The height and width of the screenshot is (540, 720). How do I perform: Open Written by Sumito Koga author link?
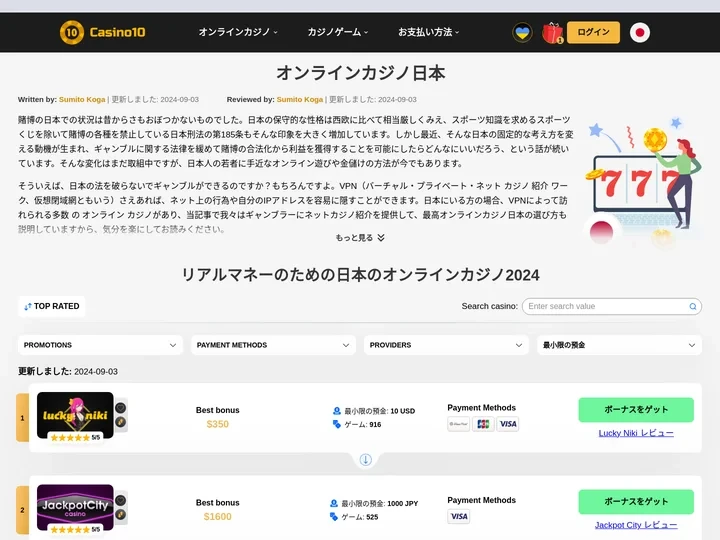[82, 99]
